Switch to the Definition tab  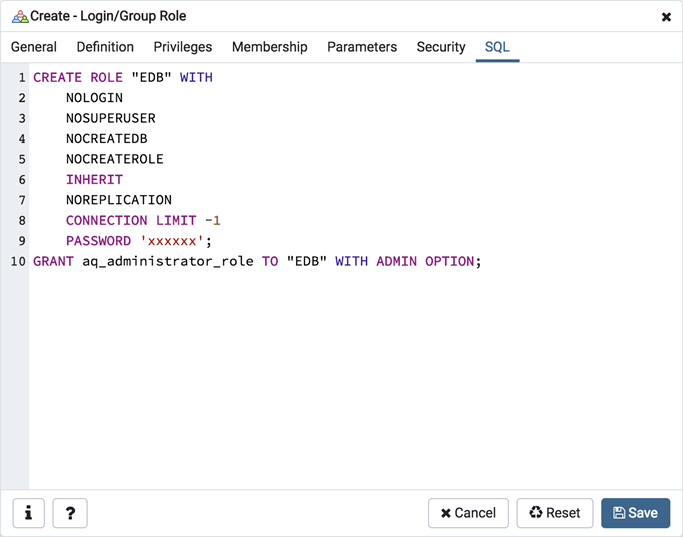[x=105, y=47]
